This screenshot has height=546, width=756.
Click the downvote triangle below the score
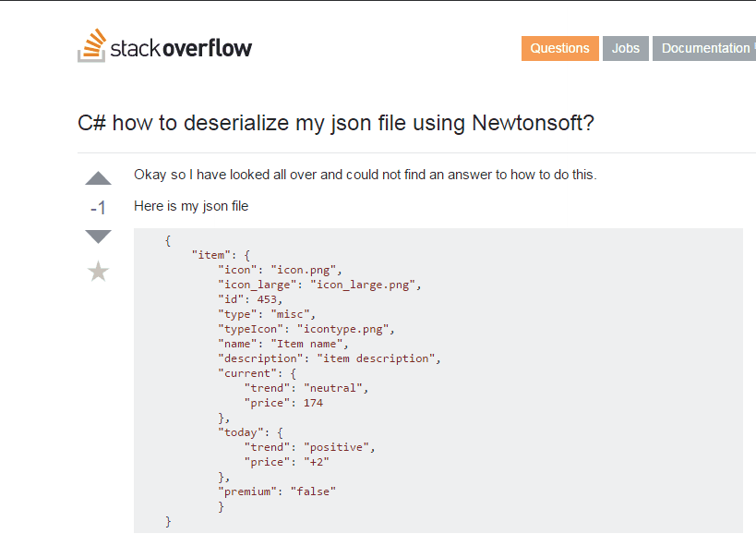pyautogui.click(x=97, y=237)
